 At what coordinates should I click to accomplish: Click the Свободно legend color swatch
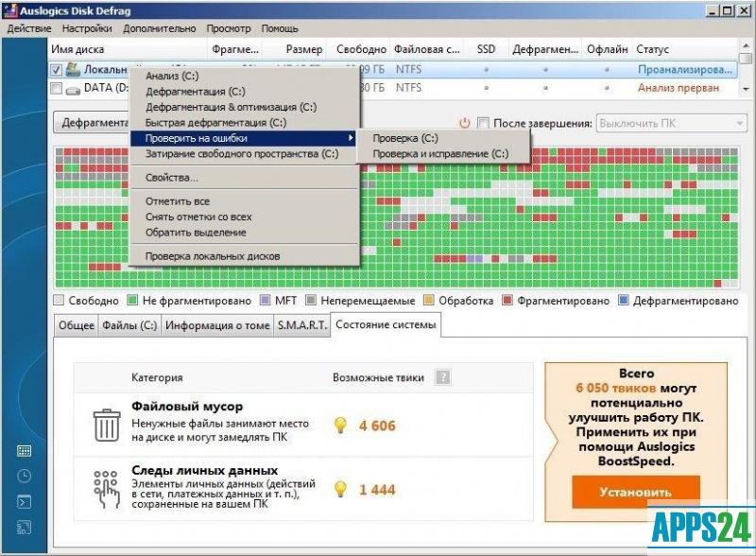pyautogui.click(x=59, y=300)
